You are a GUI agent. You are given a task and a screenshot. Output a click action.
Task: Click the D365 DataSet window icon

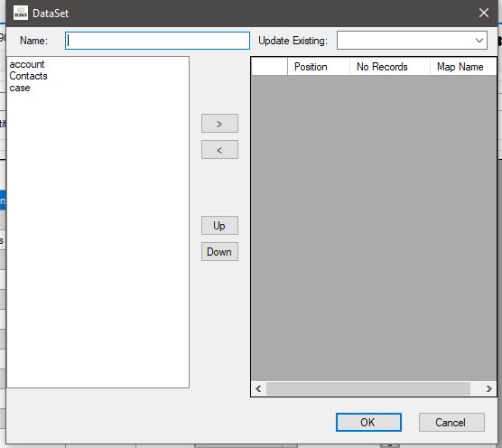[21, 13]
